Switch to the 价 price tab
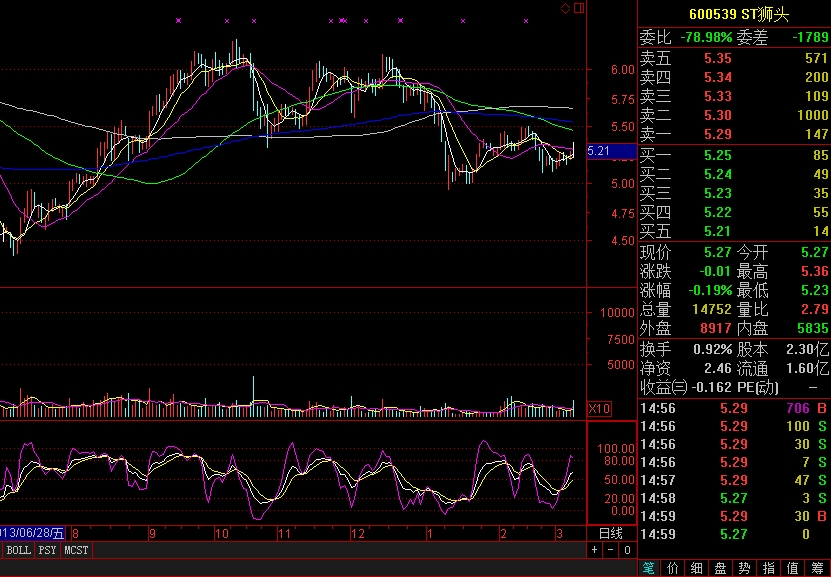The height and width of the screenshot is (577, 831). click(673, 569)
